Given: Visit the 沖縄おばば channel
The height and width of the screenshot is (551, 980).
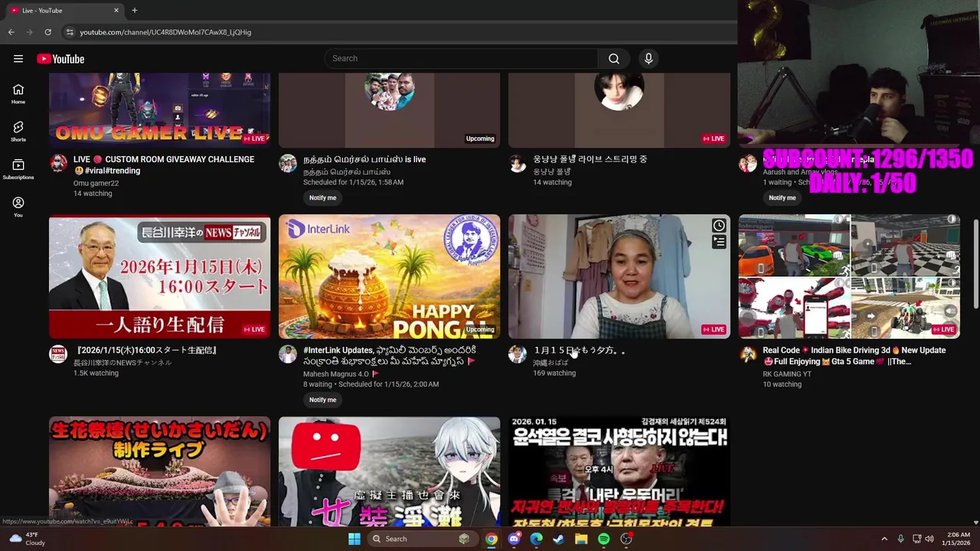Looking at the screenshot, I should [x=550, y=362].
